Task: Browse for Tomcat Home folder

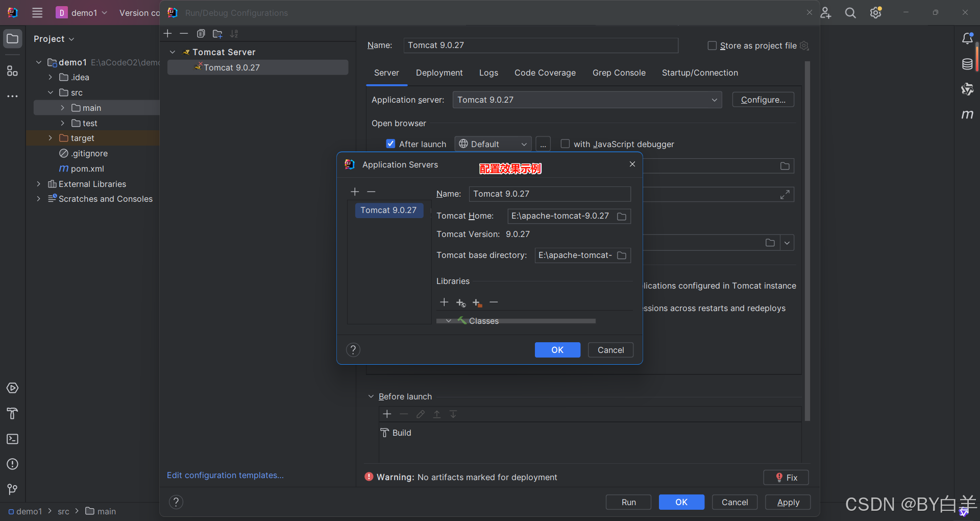Action: [622, 216]
